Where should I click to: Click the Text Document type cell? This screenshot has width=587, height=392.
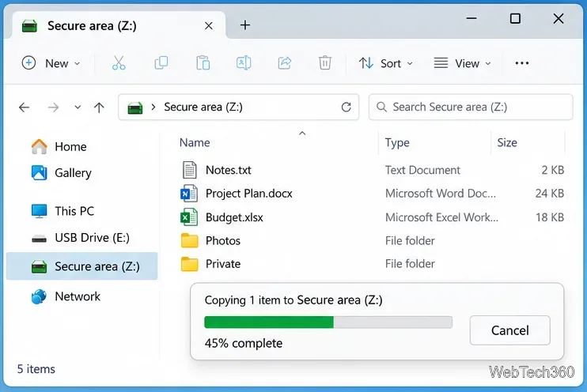tap(422, 170)
